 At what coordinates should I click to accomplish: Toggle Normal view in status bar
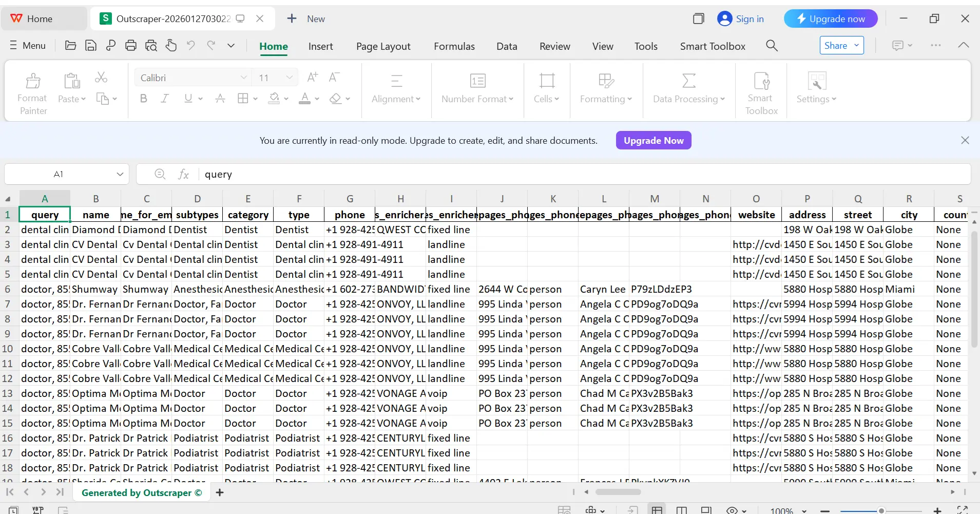coord(657,510)
